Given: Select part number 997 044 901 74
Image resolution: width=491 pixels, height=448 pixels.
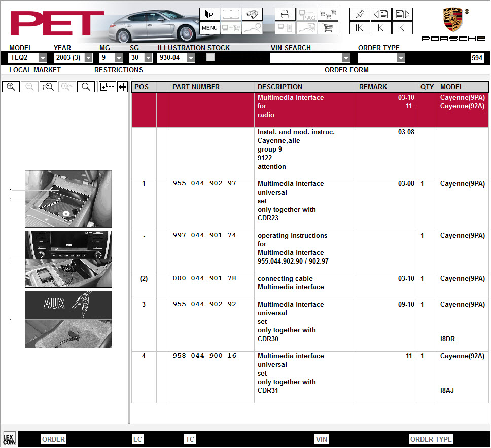Looking at the screenshot, I should coord(204,235).
